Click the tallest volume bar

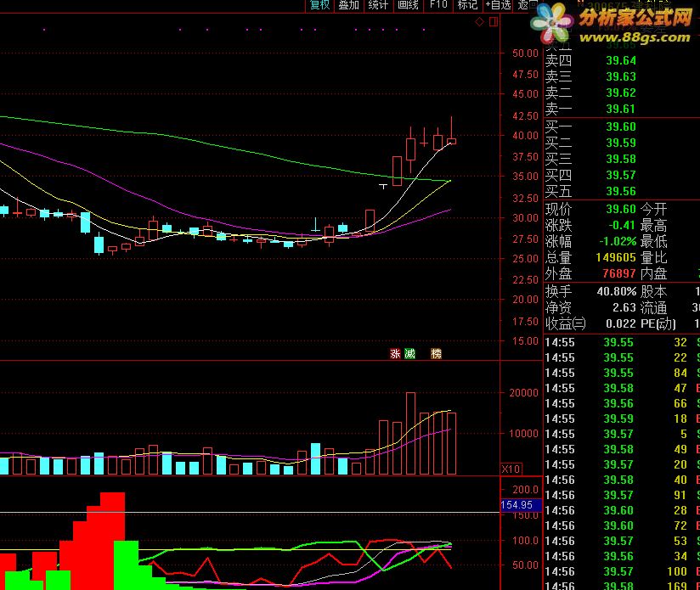pos(410,433)
